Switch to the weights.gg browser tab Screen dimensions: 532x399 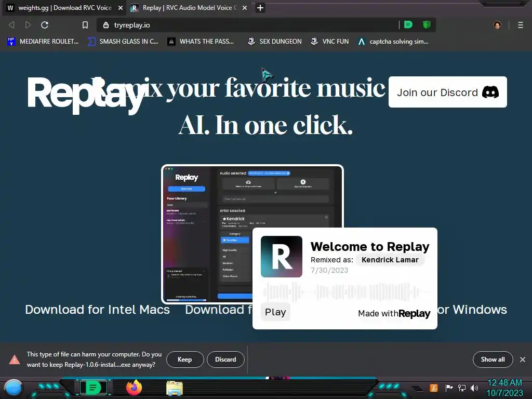[x=64, y=8]
